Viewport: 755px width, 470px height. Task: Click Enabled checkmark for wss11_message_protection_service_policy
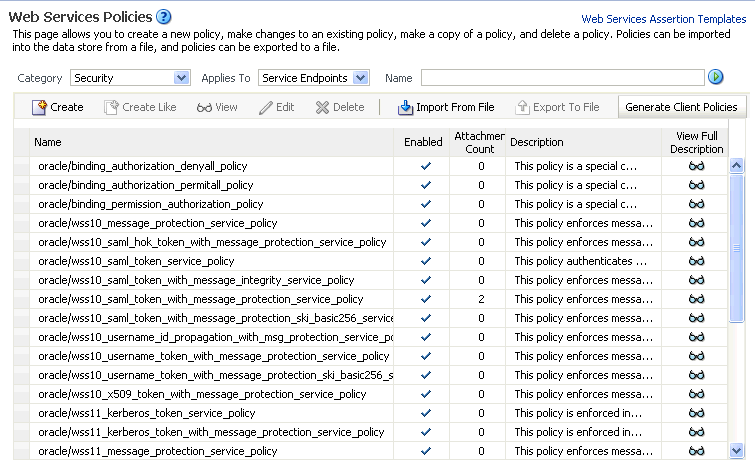coord(426,451)
